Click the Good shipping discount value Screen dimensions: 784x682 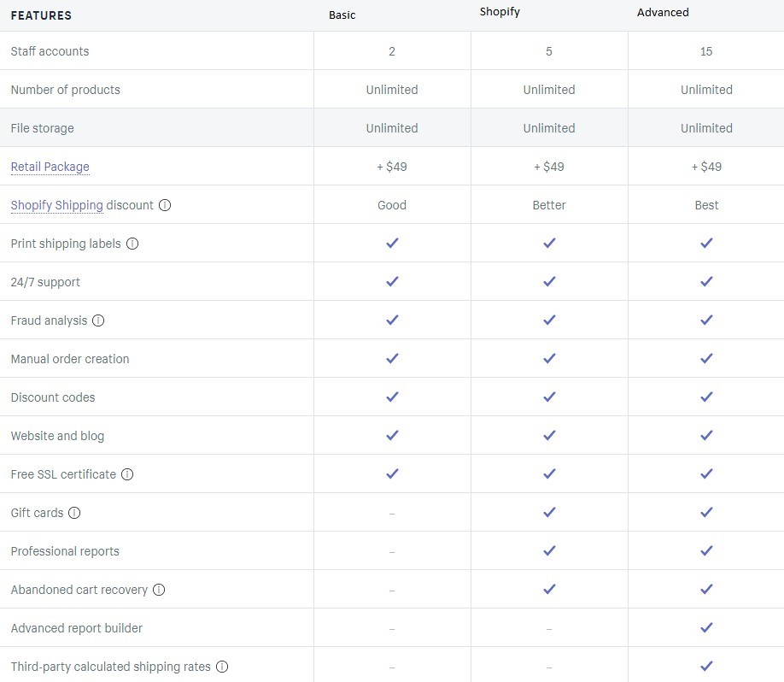[392, 205]
